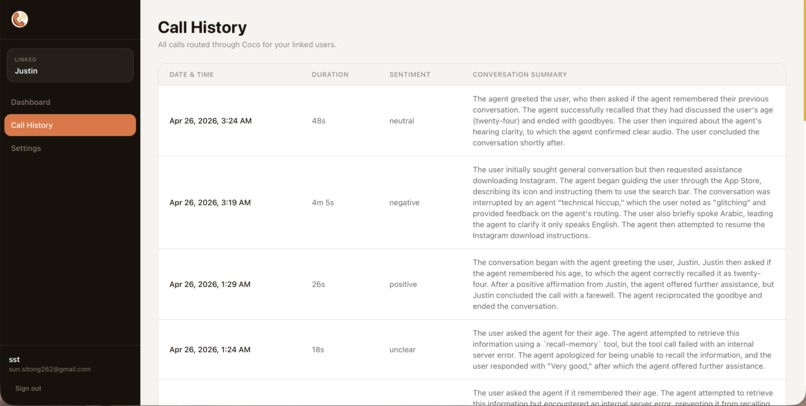Select the Apr 26, 2026, 1:24 AM call
This screenshot has width=806, height=406.
tap(472, 349)
